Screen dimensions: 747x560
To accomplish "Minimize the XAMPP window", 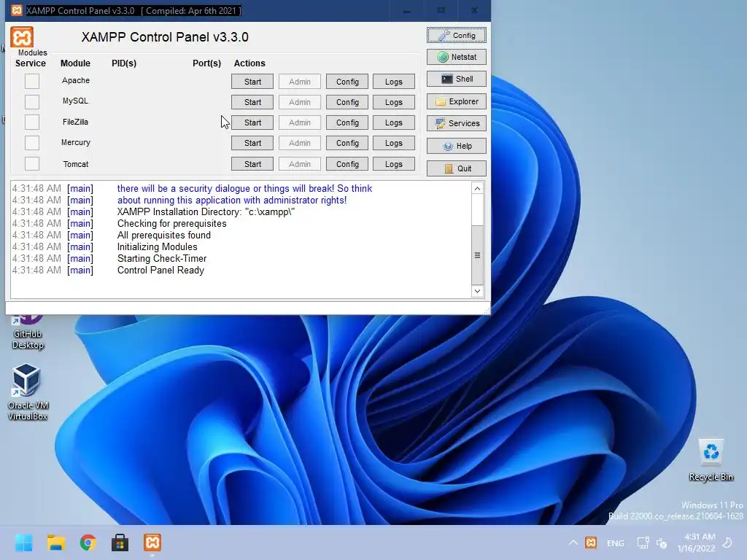I will pyautogui.click(x=407, y=10).
